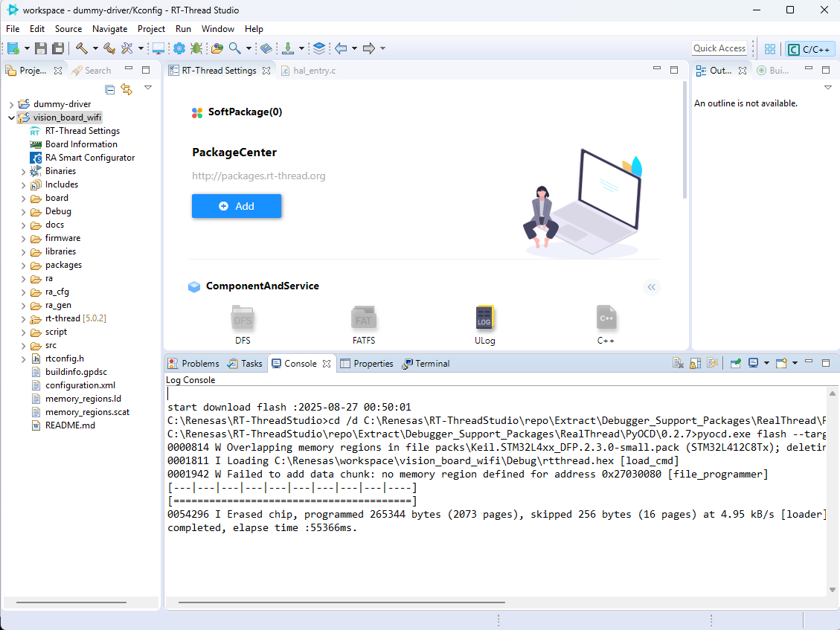The width and height of the screenshot is (840, 630).
Task: Click the Save All toolbar icon
Action: (57, 48)
